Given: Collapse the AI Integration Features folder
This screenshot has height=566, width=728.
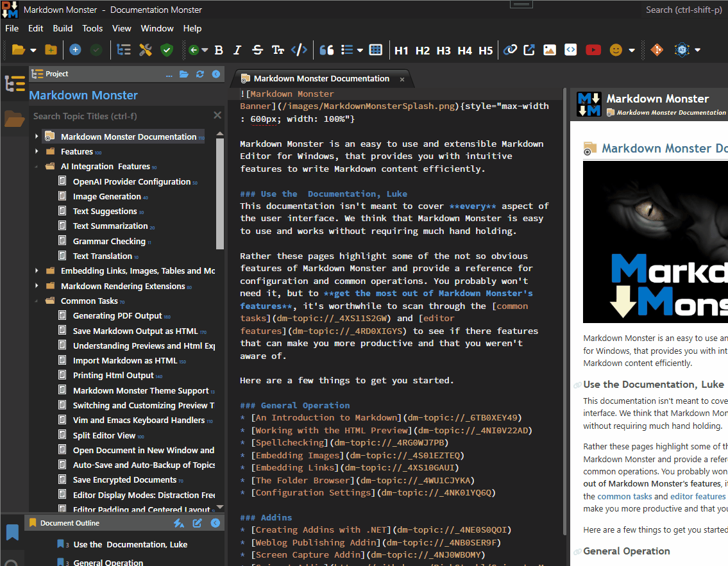Looking at the screenshot, I should pos(37,166).
